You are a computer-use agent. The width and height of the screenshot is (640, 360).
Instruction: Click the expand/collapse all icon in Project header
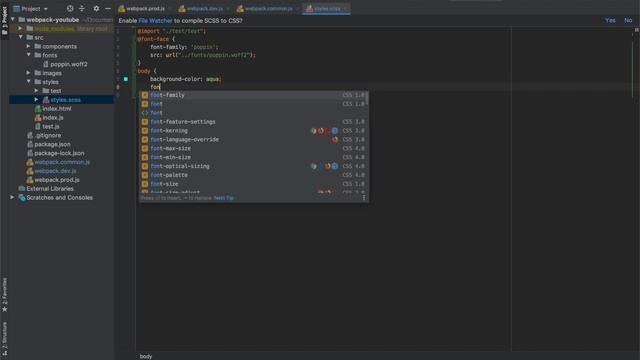click(82, 8)
